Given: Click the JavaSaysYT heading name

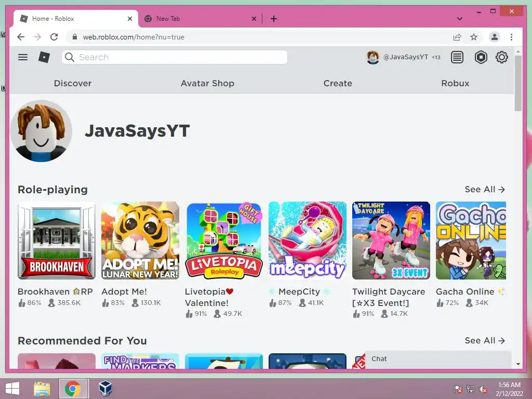Looking at the screenshot, I should tap(137, 130).
